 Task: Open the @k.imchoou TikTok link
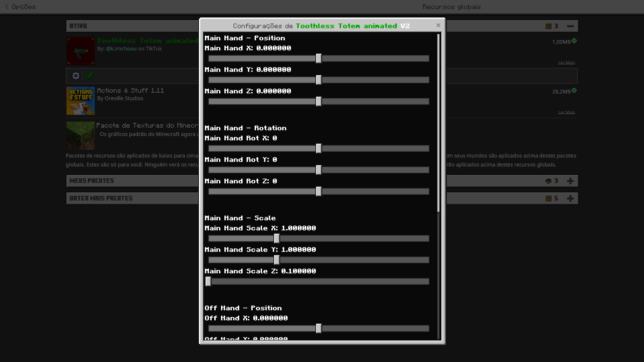tap(121, 49)
